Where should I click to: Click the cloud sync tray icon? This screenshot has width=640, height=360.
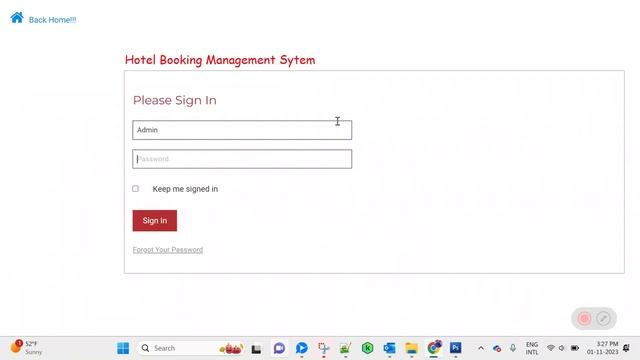point(497,349)
